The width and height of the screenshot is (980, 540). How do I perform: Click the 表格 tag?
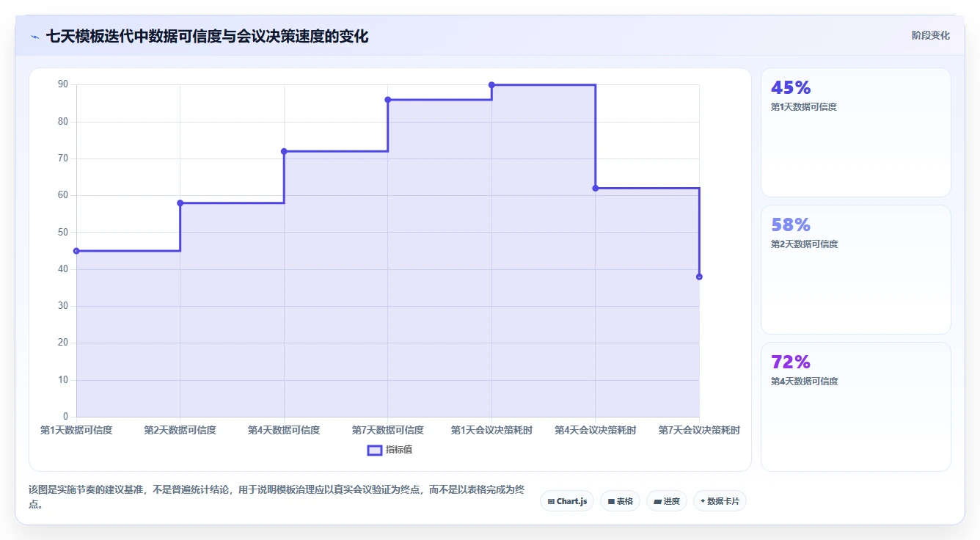pyautogui.click(x=620, y=501)
